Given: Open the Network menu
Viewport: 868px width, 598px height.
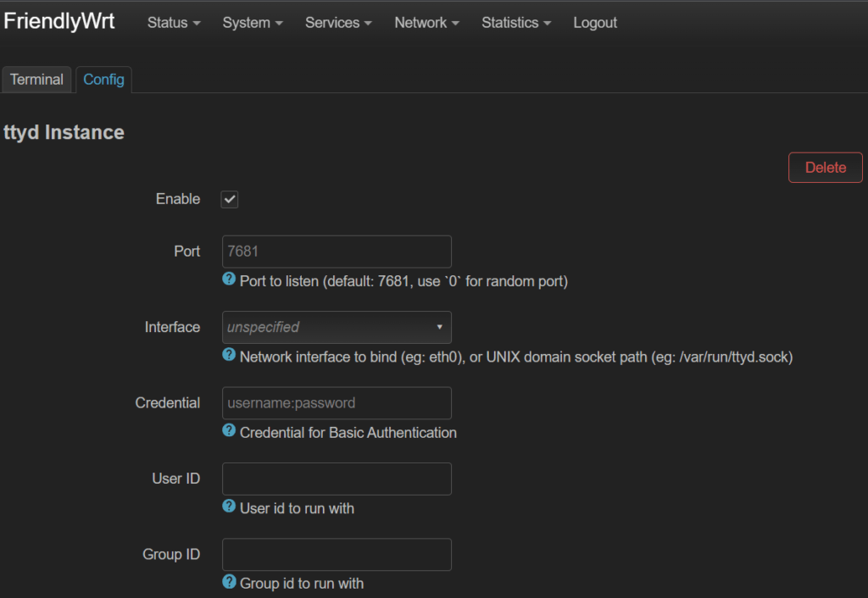Looking at the screenshot, I should pyautogui.click(x=426, y=23).
